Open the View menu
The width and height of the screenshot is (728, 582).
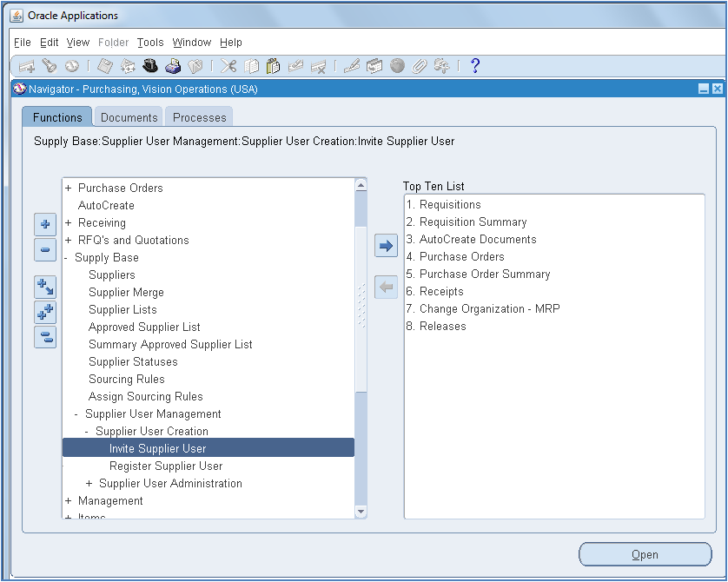click(78, 43)
